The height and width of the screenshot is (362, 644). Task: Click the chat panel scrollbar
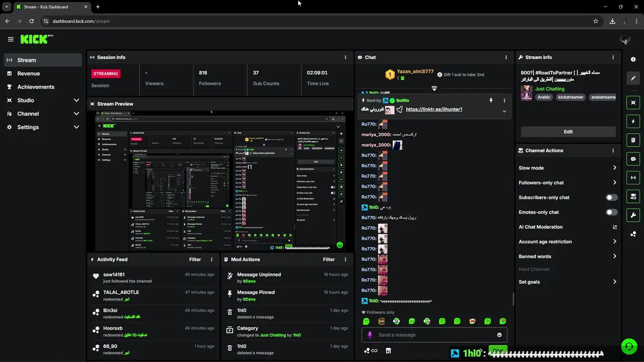[x=513, y=299]
